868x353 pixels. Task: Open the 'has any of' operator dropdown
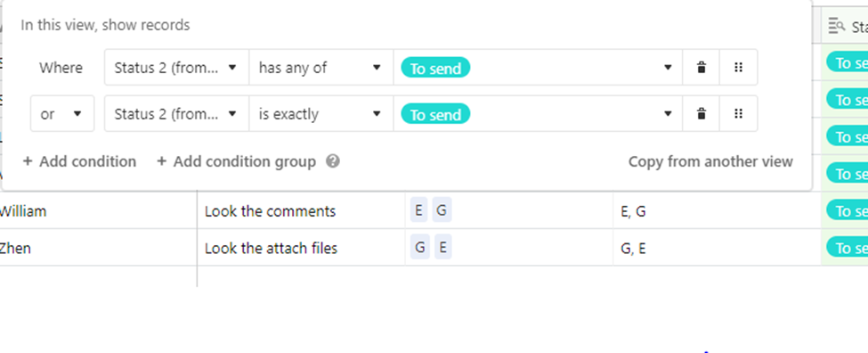321,68
